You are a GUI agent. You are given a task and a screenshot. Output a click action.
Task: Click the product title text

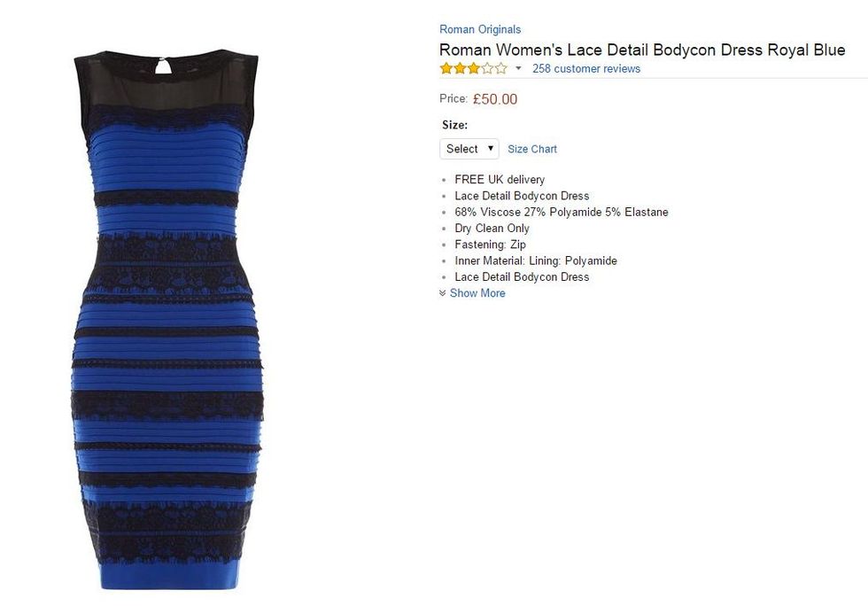point(642,50)
